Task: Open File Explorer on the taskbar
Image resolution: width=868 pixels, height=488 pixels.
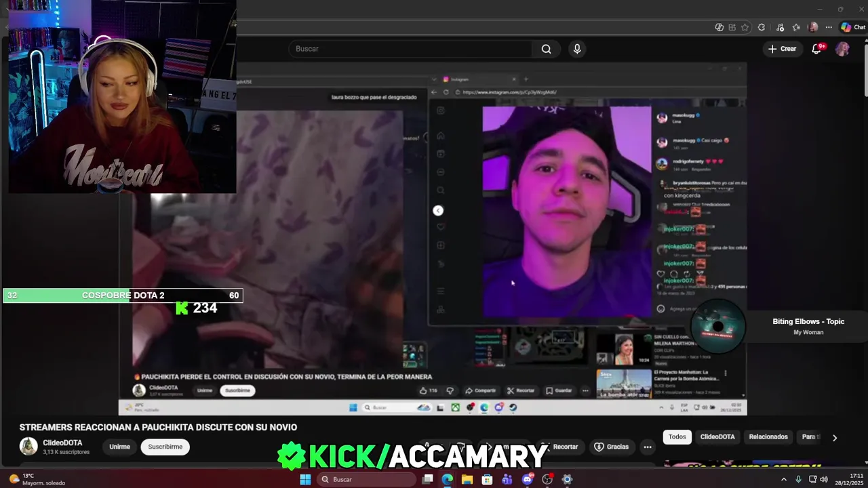Action: (x=467, y=479)
